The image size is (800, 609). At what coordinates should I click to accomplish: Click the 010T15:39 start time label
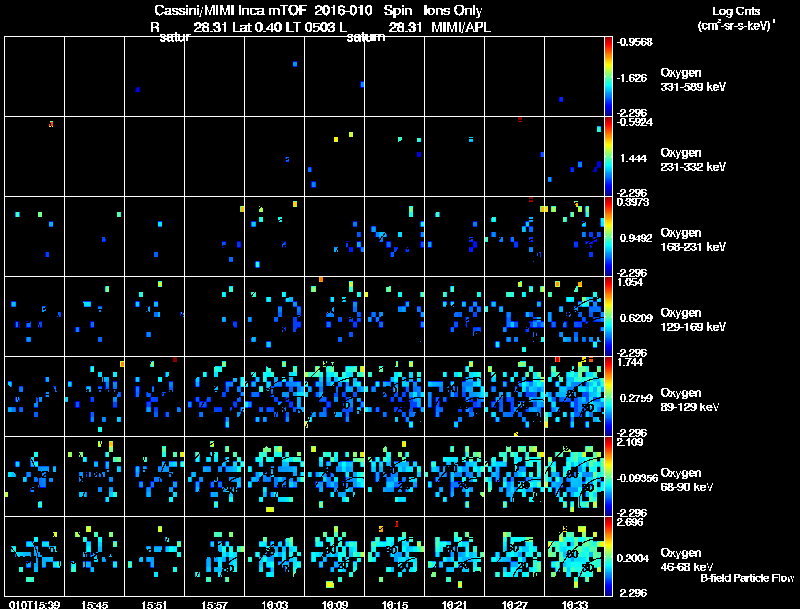coord(34,604)
